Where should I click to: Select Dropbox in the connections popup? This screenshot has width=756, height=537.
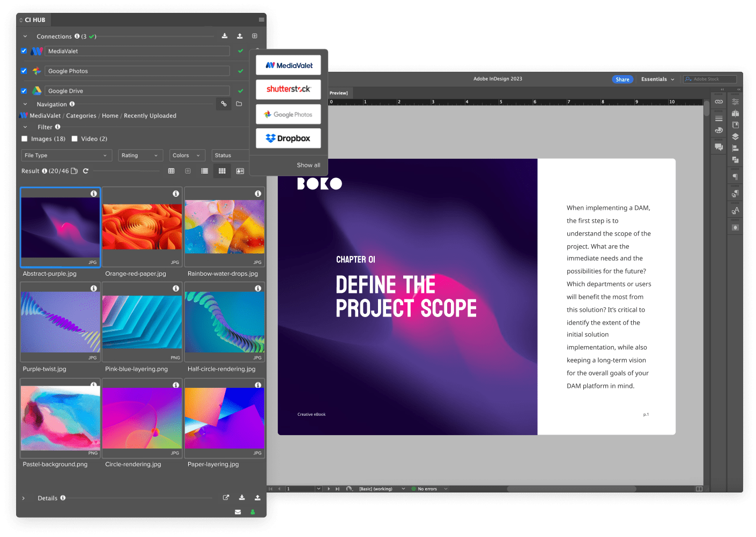[288, 138]
